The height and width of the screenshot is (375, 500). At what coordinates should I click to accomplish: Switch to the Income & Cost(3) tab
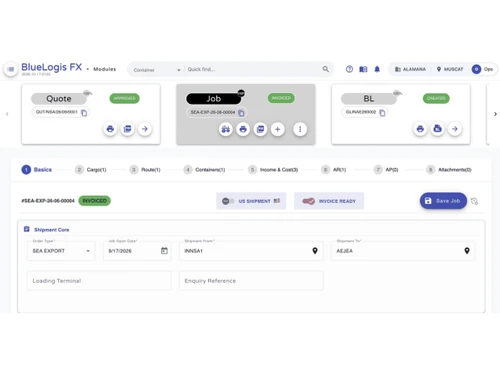(273, 170)
